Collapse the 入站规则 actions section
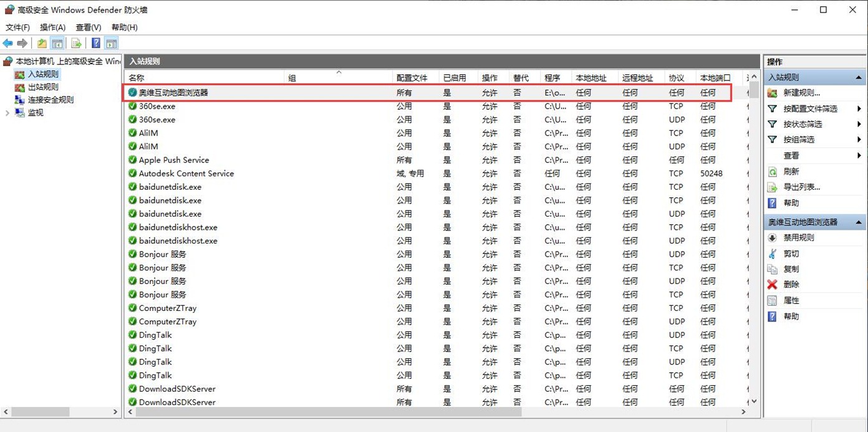The image size is (868, 432). [859, 77]
